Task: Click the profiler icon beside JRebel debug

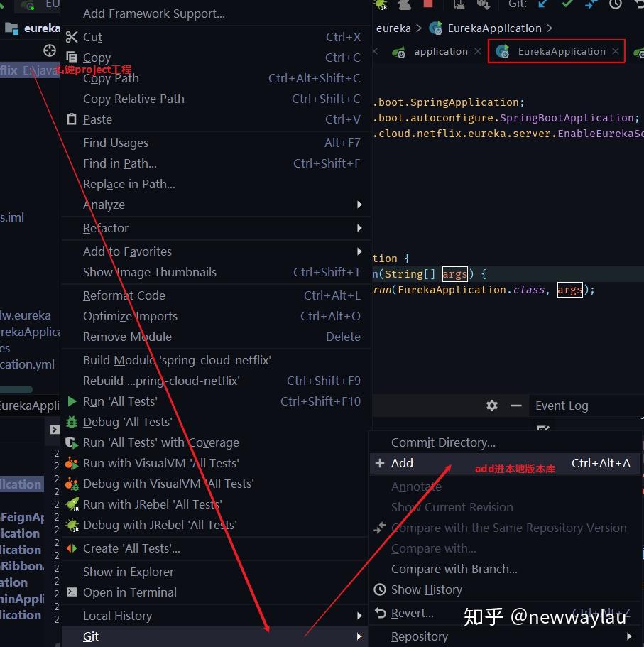Action: (x=404, y=4)
